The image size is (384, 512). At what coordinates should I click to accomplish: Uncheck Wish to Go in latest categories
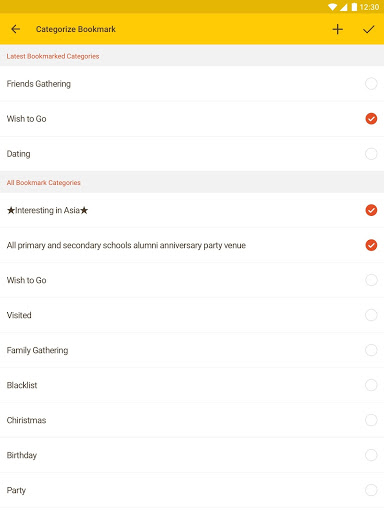point(371,119)
